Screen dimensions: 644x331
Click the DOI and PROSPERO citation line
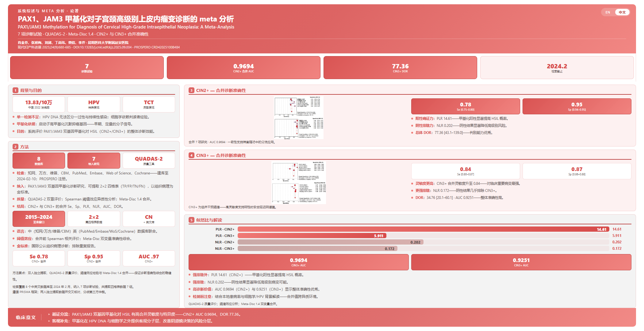pyautogui.click(x=99, y=47)
